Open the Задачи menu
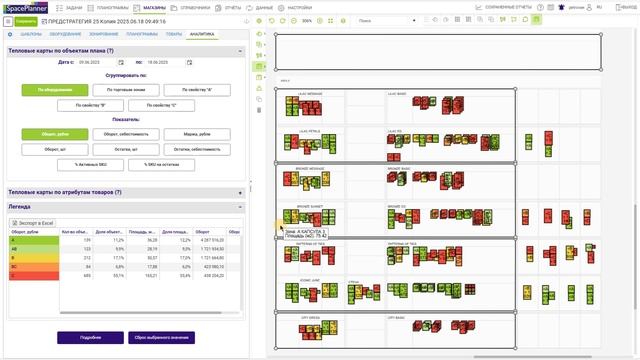This screenshot has width=640, height=360. pos(70,8)
